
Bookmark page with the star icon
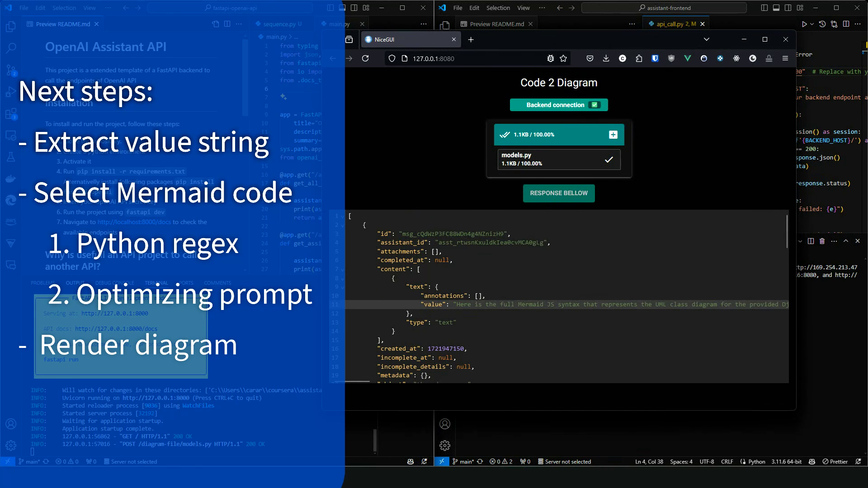point(563,58)
